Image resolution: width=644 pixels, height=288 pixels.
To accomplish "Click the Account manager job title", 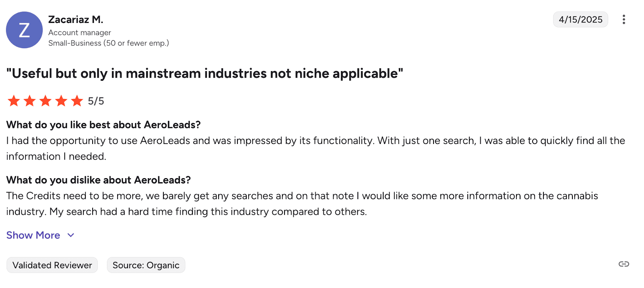I will [79, 33].
